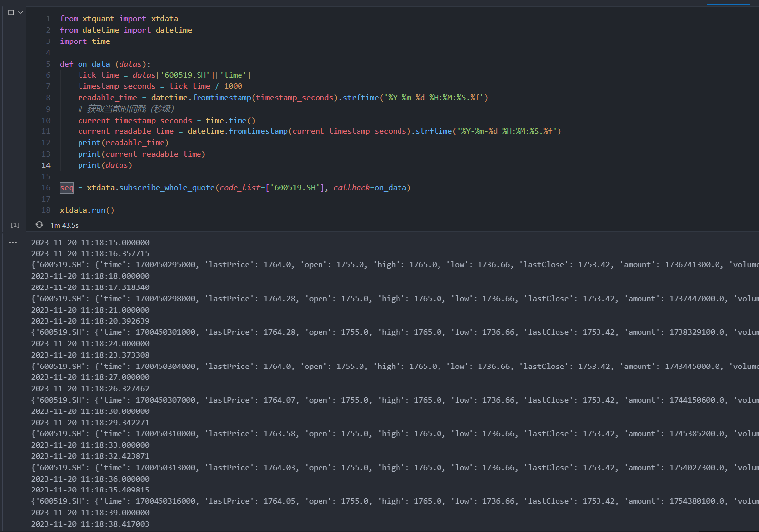Click line number 16 in gutter
The width and height of the screenshot is (759, 532).
tap(46, 188)
